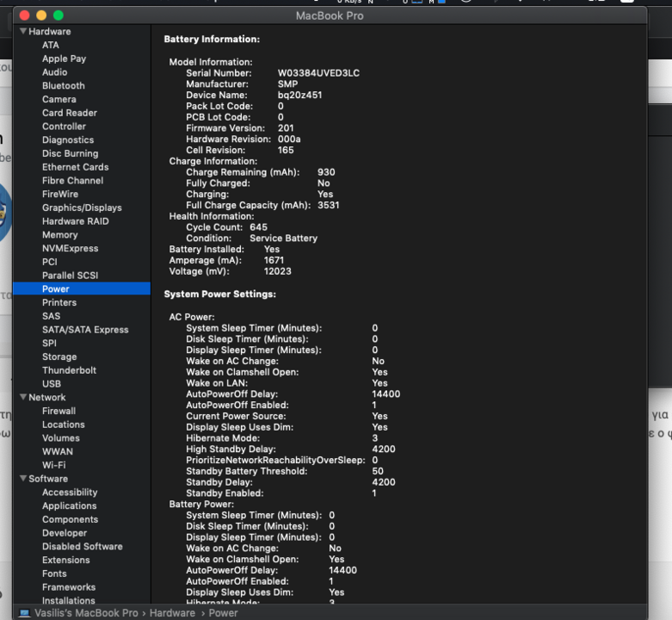Click Charge Remaining value 930
672x620 pixels.
[x=326, y=172]
